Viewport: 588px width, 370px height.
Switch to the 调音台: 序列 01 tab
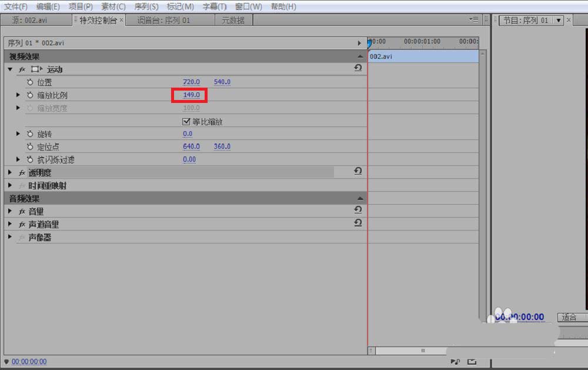click(x=164, y=20)
